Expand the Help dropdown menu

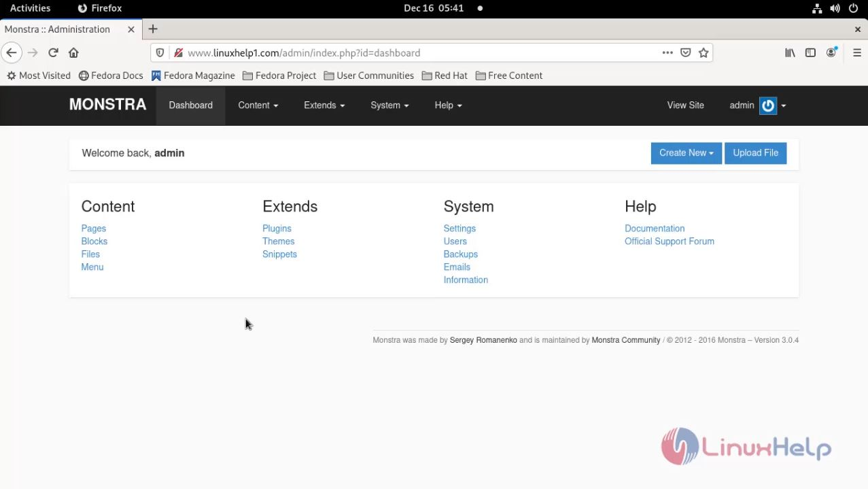(x=448, y=105)
